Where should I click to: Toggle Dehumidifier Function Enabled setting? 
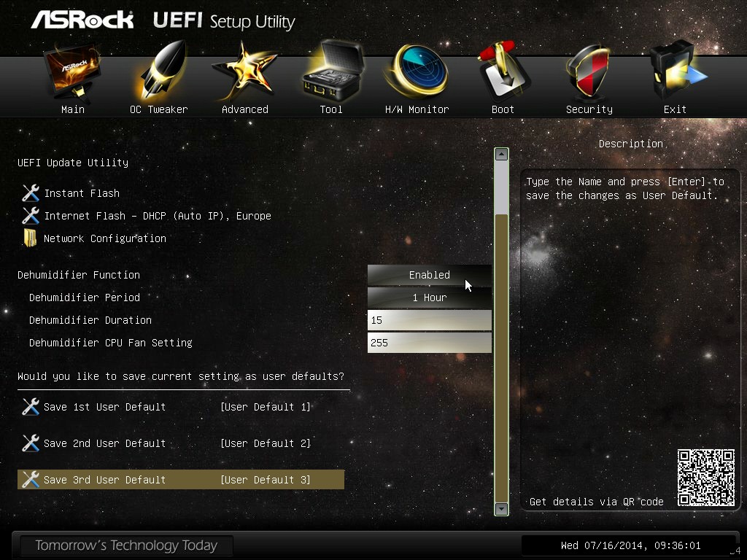tap(429, 275)
